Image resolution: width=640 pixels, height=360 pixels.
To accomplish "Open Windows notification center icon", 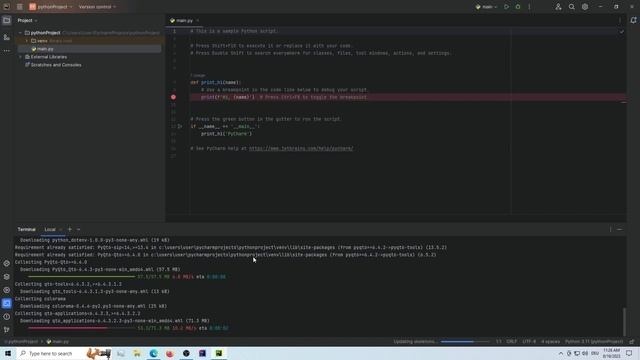I will pyautogui.click(x=629, y=353).
